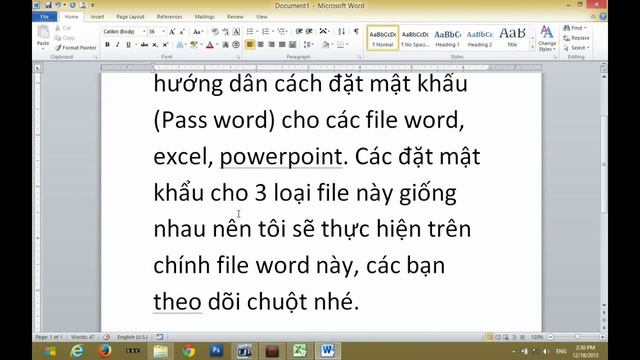Viewport: 640px width, 360px height.
Task: Open Google Chrome from taskbar
Action: coord(188,351)
